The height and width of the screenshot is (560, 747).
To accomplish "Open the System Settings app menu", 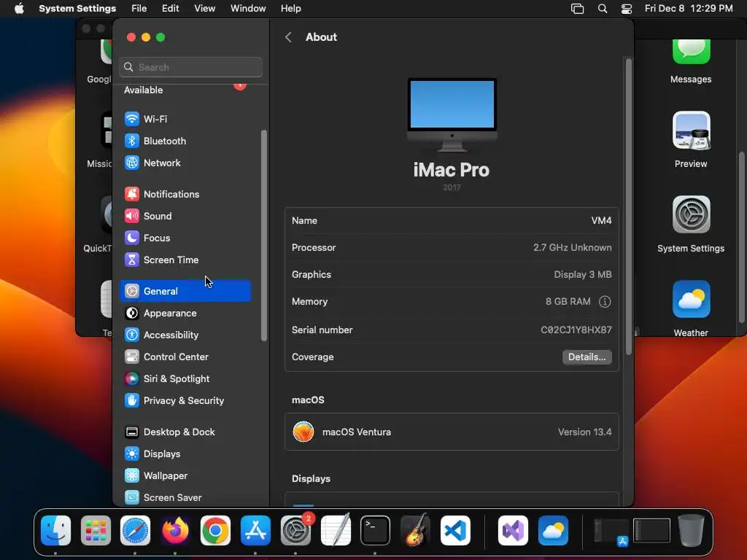I will pos(77,9).
